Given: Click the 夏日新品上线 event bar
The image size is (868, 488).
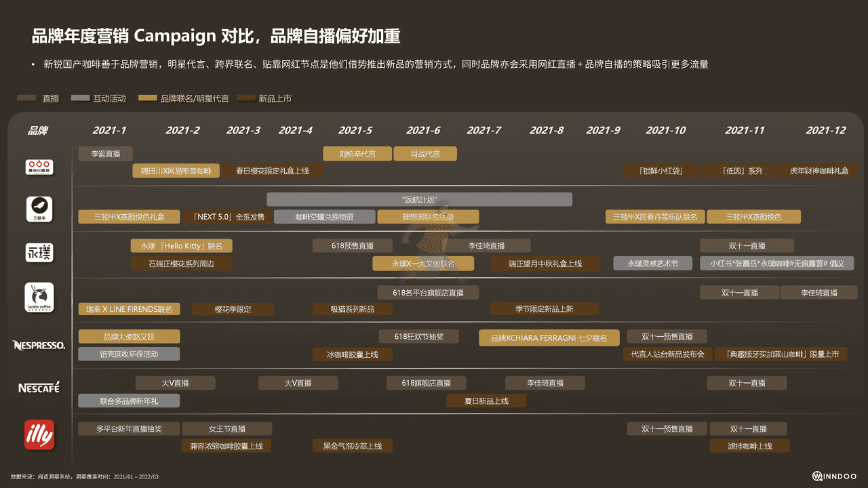Looking at the screenshot, I should pyautogui.click(x=487, y=401).
